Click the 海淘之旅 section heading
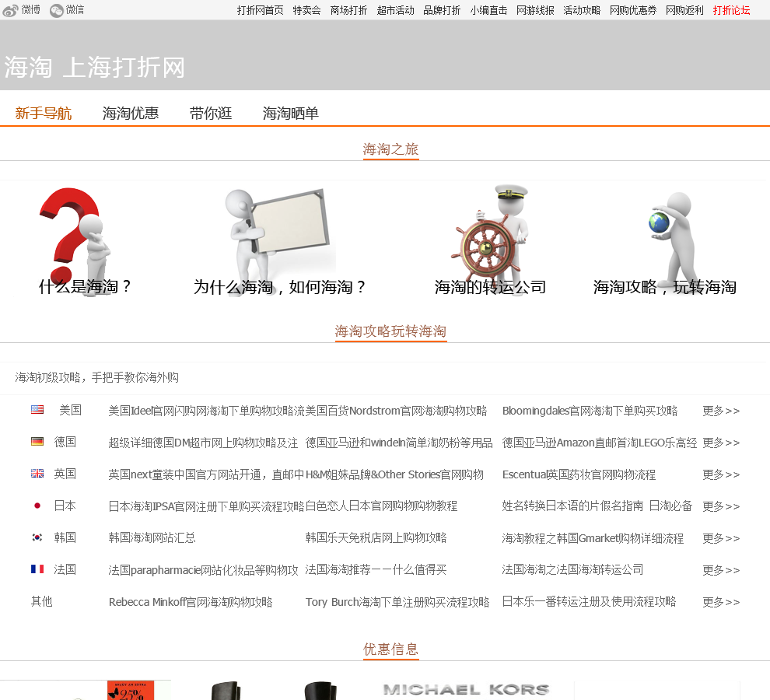This screenshot has height=700, width=770. click(x=391, y=149)
